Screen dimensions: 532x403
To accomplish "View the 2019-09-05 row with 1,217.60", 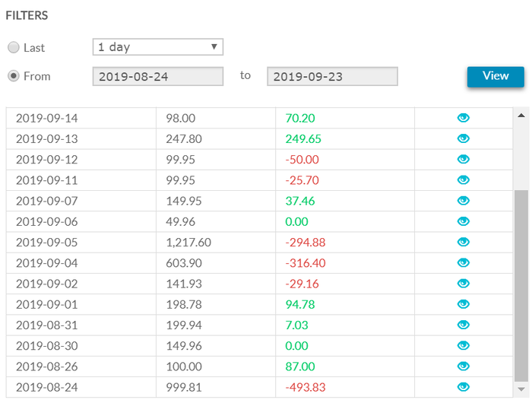I will [463, 242].
